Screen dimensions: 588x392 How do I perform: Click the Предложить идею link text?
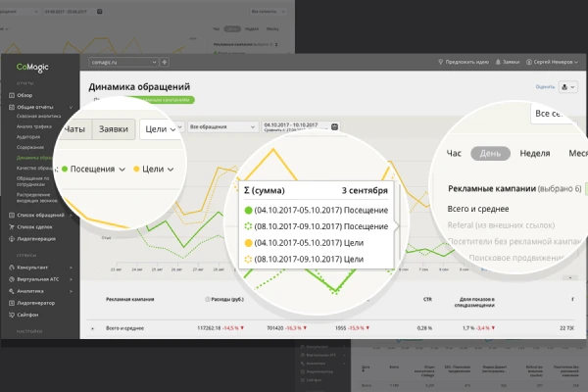[x=467, y=62]
